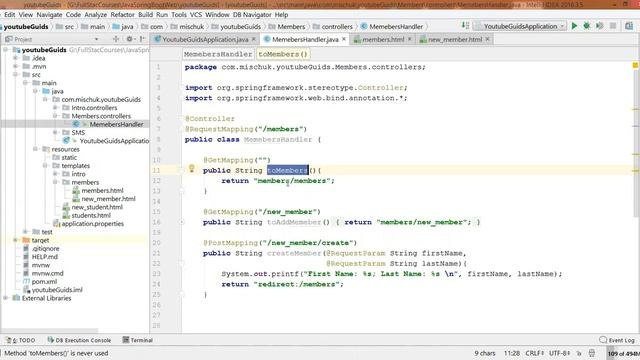Click the mischuk breadcrumb in navigation bar
The height and width of the screenshot is (360, 640).
(187, 27)
